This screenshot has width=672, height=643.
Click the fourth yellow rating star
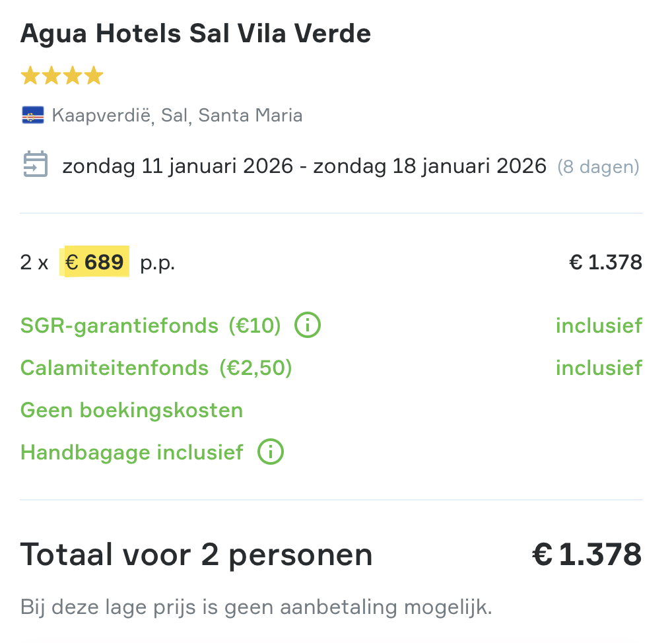coord(94,76)
